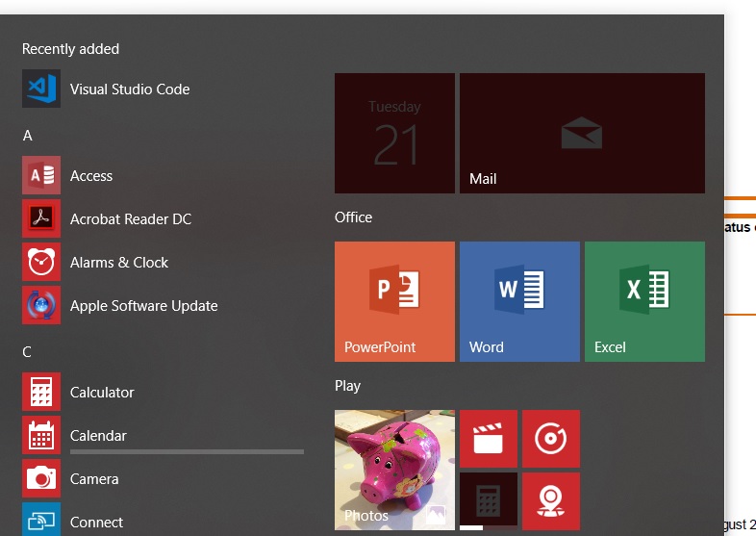Click the Excel tile
756x536 pixels.
click(x=644, y=301)
